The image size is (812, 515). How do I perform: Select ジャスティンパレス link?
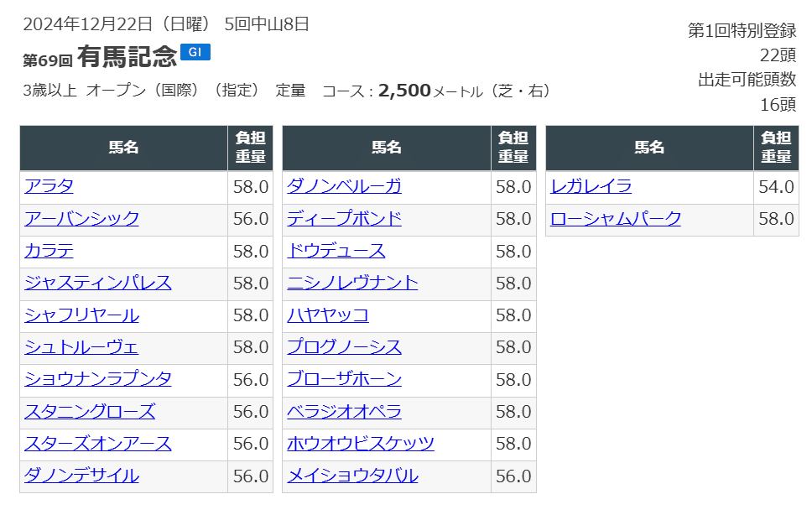(x=98, y=283)
